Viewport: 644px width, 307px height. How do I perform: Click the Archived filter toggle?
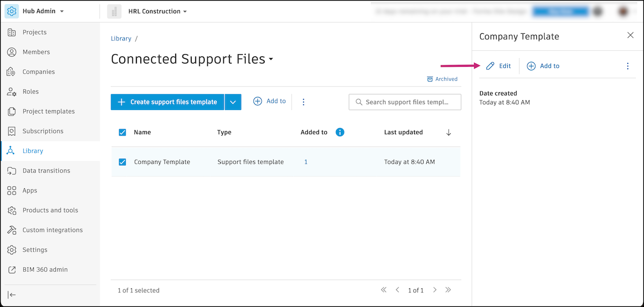click(x=442, y=79)
